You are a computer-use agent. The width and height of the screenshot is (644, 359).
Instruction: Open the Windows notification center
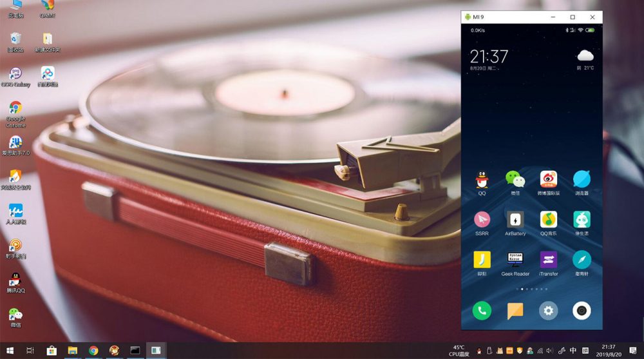pos(633,351)
